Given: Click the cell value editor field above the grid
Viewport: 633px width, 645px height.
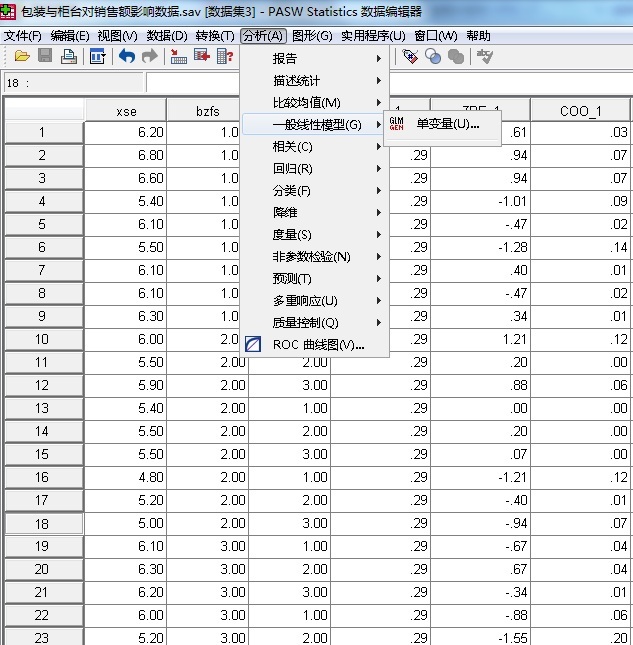Looking at the screenshot, I should tap(192, 83).
